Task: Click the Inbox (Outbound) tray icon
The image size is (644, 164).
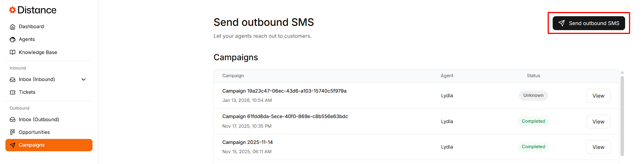Action: (13, 120)
